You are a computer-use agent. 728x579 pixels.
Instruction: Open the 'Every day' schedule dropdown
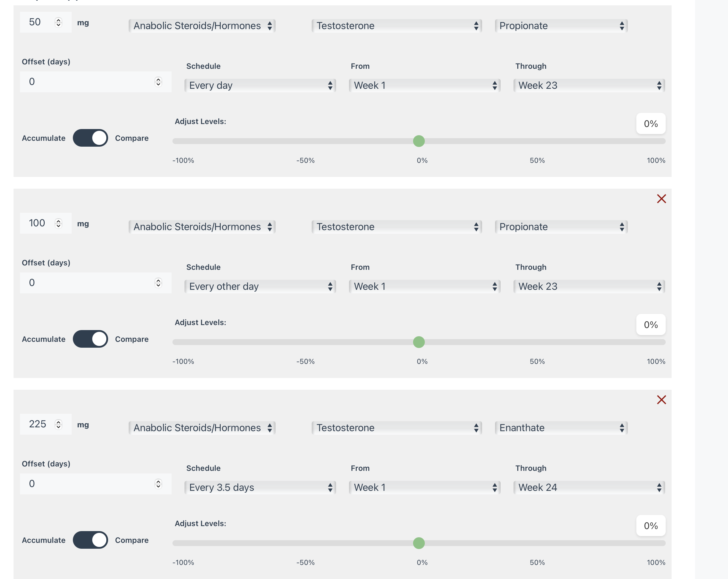pos(260,86)
